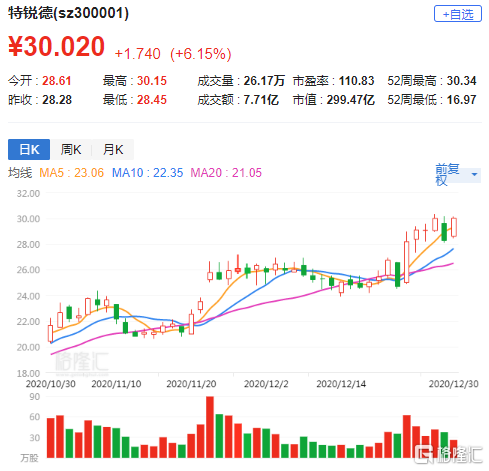Screen dimensions: 489x471
Task: Click the MA20 : 21.05 indicator label
Action: pos(226,173)
